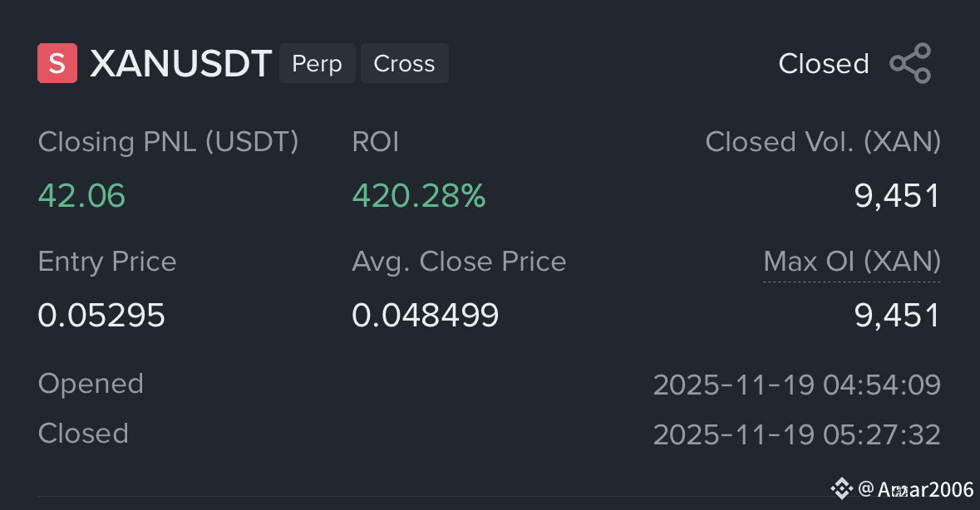
Task: Click the average close price 0.048499
Action: [x=426, y=316]
